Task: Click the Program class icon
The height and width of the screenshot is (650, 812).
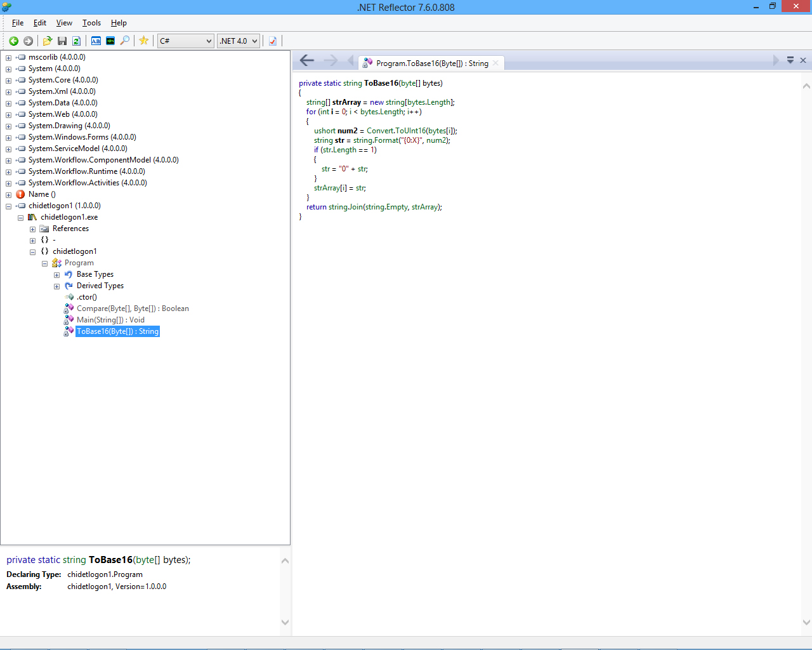Action: (57, 263)
